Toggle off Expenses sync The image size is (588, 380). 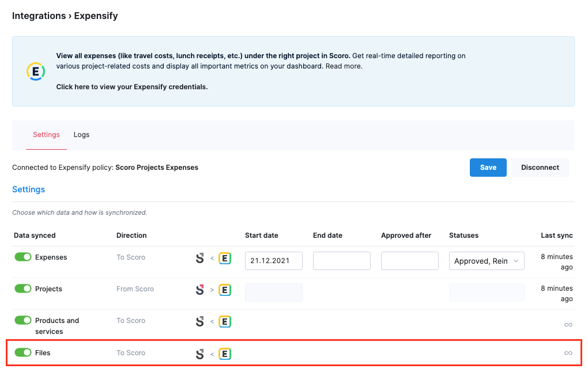pos(23,256)
